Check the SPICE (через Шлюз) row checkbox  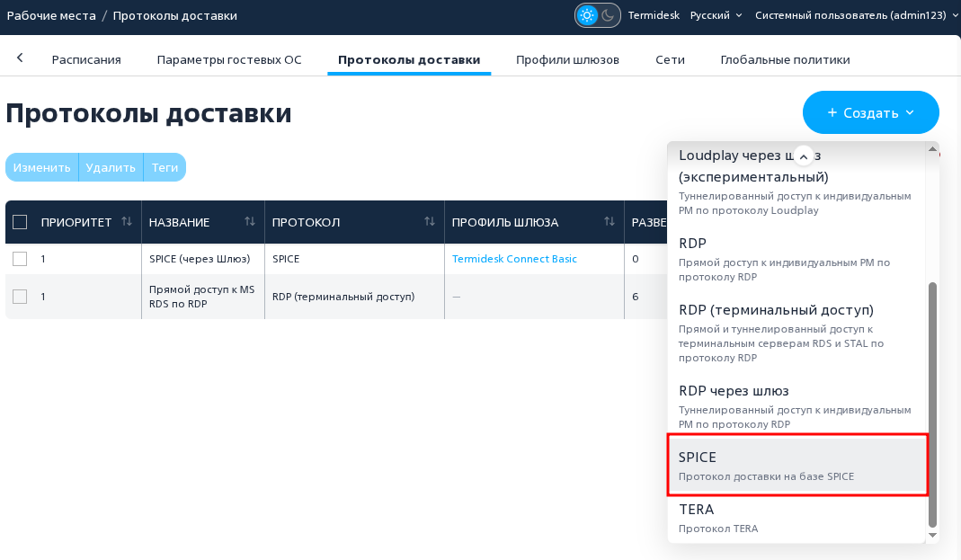tap(20, 259)
